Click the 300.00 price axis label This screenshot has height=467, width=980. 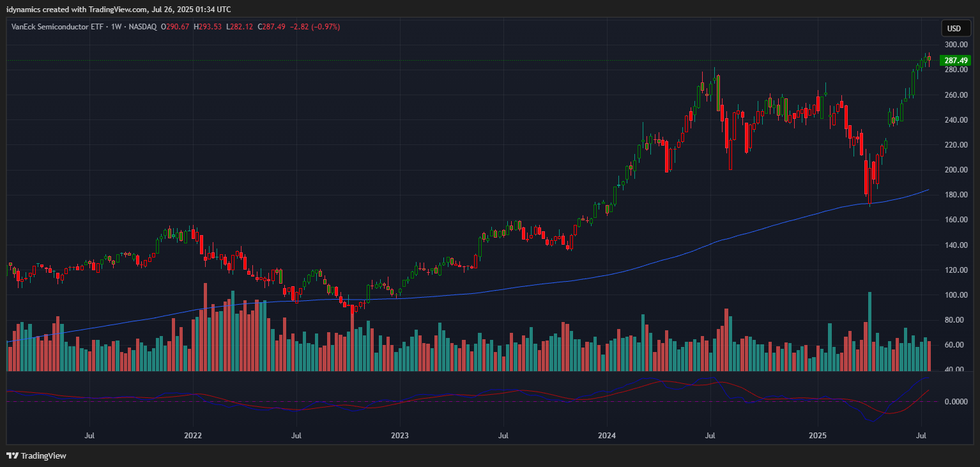pyautogui.click(x=956, y=45)
